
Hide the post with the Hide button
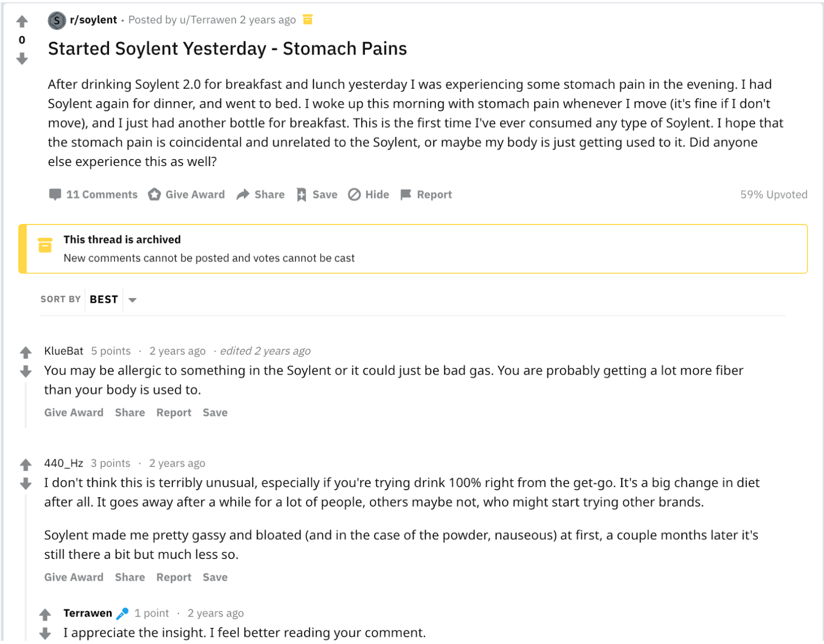pos(368,194)
